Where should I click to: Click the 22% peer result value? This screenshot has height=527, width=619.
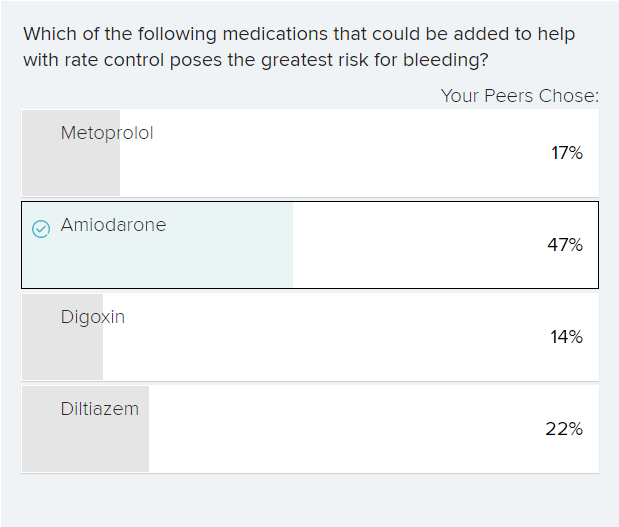[x=564, y=429]
